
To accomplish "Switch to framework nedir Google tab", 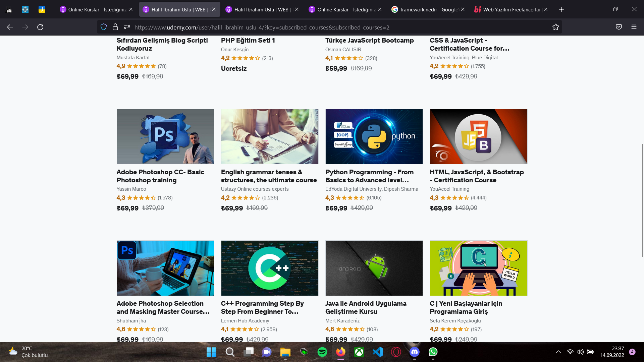I will click(429, 9).
